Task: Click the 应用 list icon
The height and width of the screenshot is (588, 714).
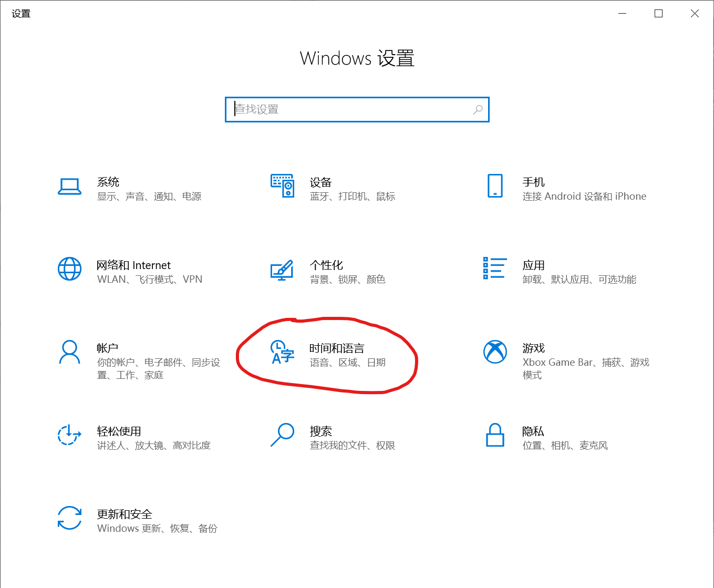Action: click(495, 268)
